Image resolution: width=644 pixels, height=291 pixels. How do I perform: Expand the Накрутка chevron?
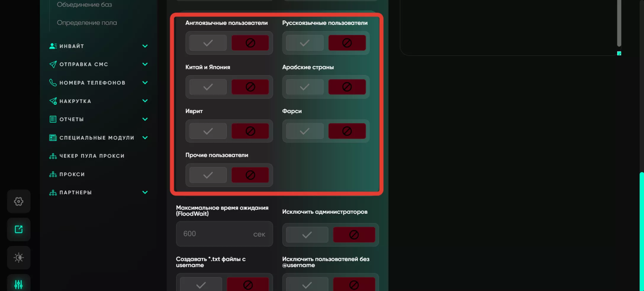pos(145,101)
